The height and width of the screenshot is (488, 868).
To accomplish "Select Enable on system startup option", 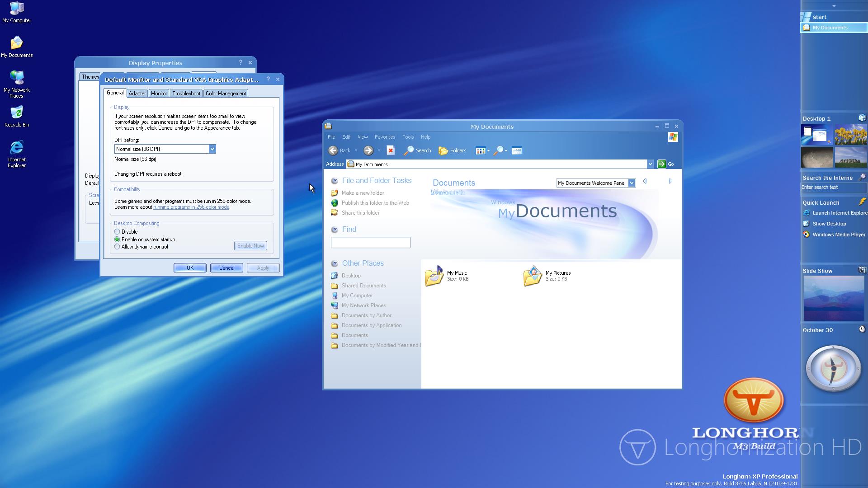I will 117,239.
